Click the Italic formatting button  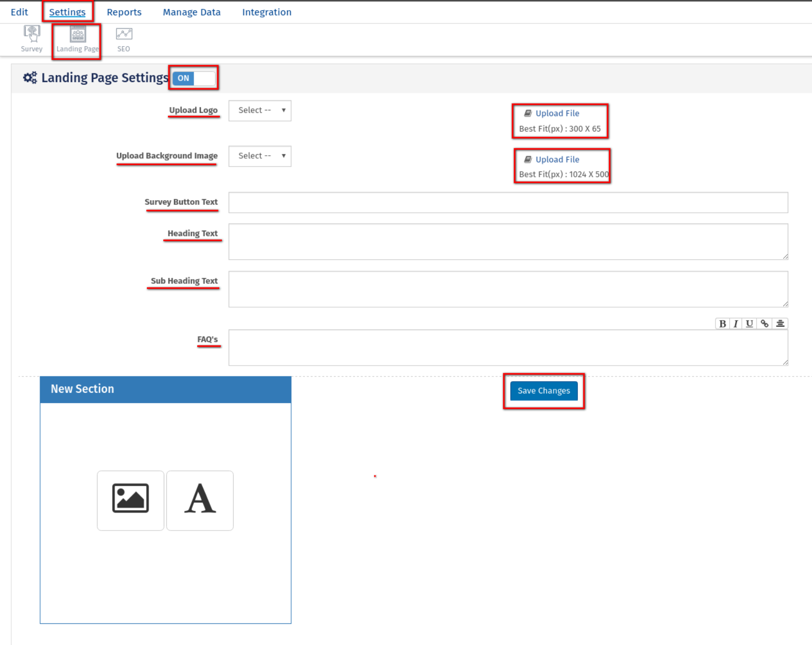(x=735, y=324)
